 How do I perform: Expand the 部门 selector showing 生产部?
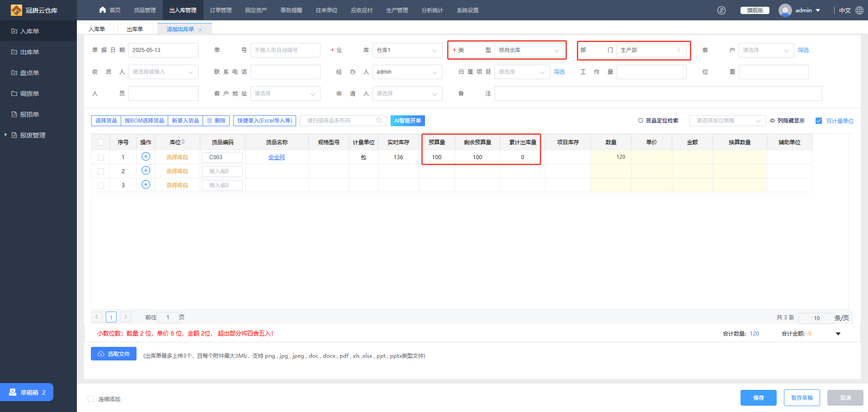(x=651, y=50)
